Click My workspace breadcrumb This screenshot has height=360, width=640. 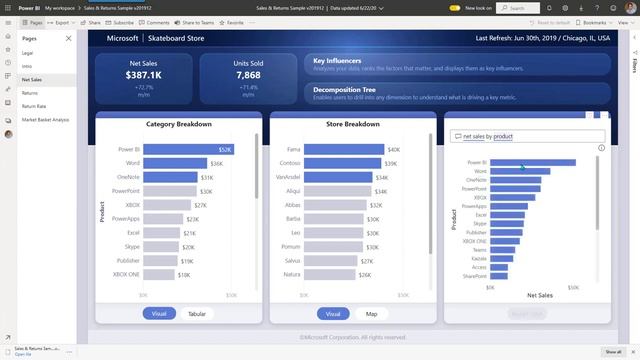click(60, 8)
